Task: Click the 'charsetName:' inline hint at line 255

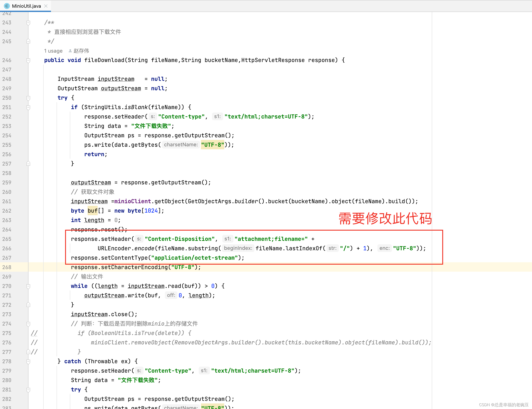Action: pyautogui.click(x=181, y=145)
